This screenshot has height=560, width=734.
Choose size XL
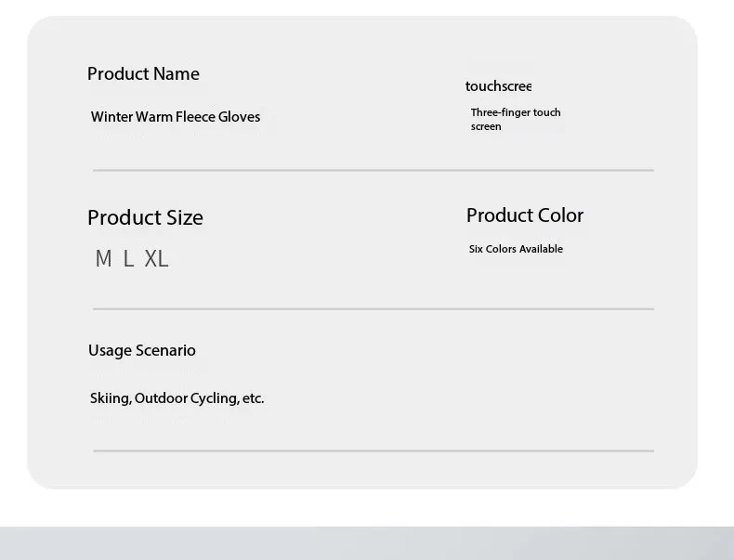(156, 259)
